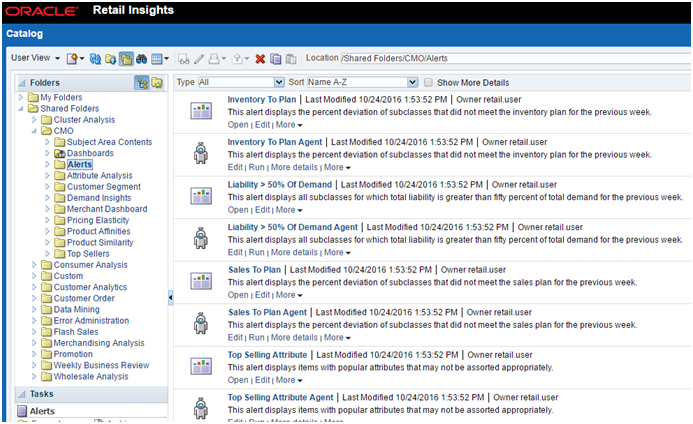
Task: Click the Print toolbar icon
Action: [214, 58]
